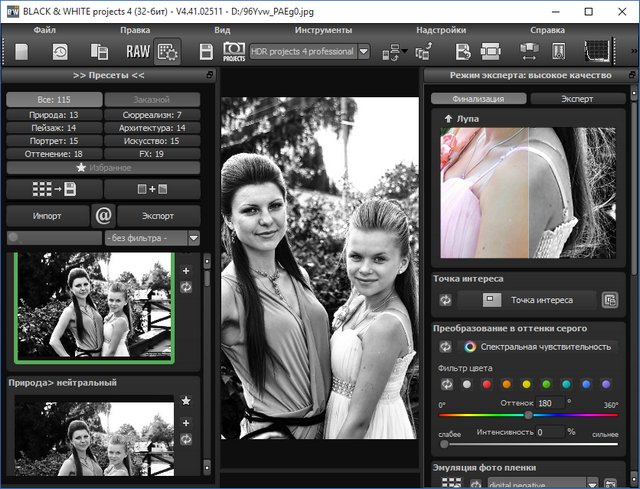Select the green-bordered preset thumbnail
This screenshot has height=489, width=640.
point(95,306)
